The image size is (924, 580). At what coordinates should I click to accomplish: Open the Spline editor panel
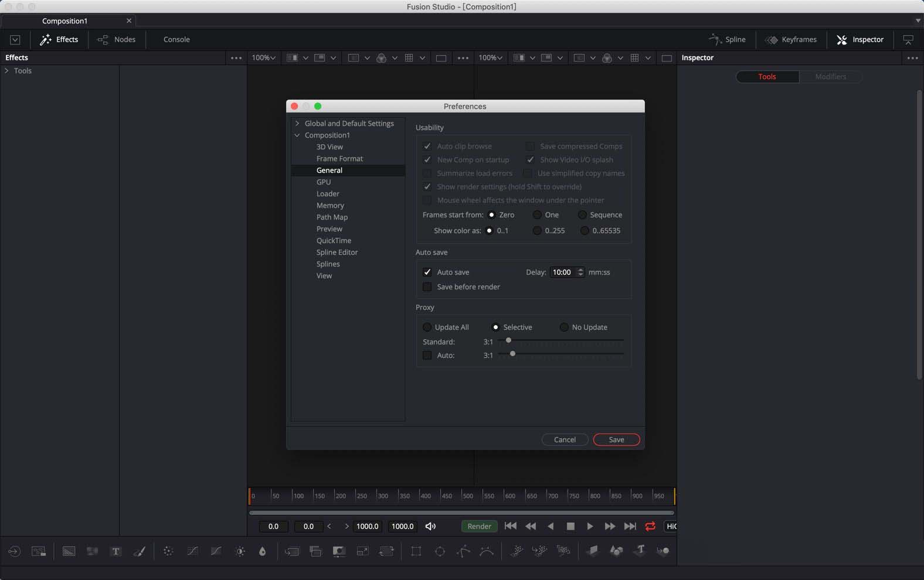coord(727,40)
